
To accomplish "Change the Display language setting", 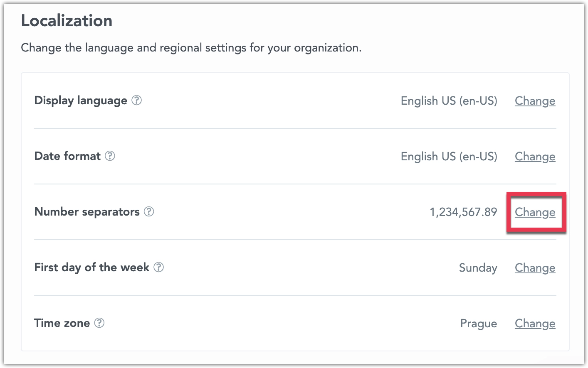I will coord(535,101).
